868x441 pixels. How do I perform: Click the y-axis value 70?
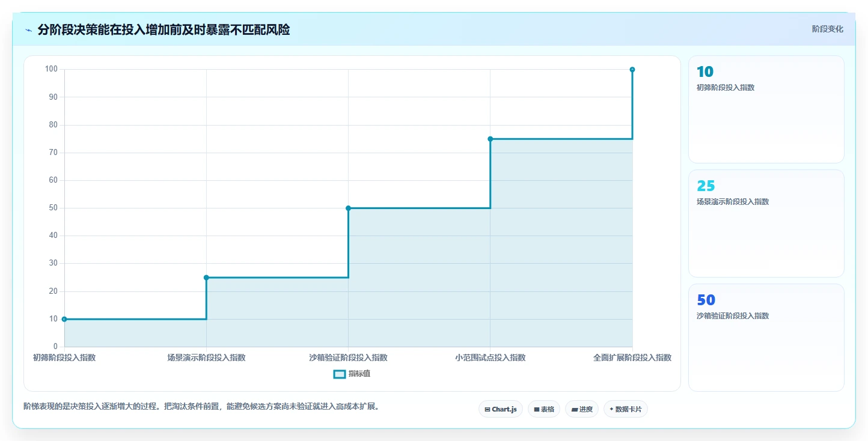[53, 153]
